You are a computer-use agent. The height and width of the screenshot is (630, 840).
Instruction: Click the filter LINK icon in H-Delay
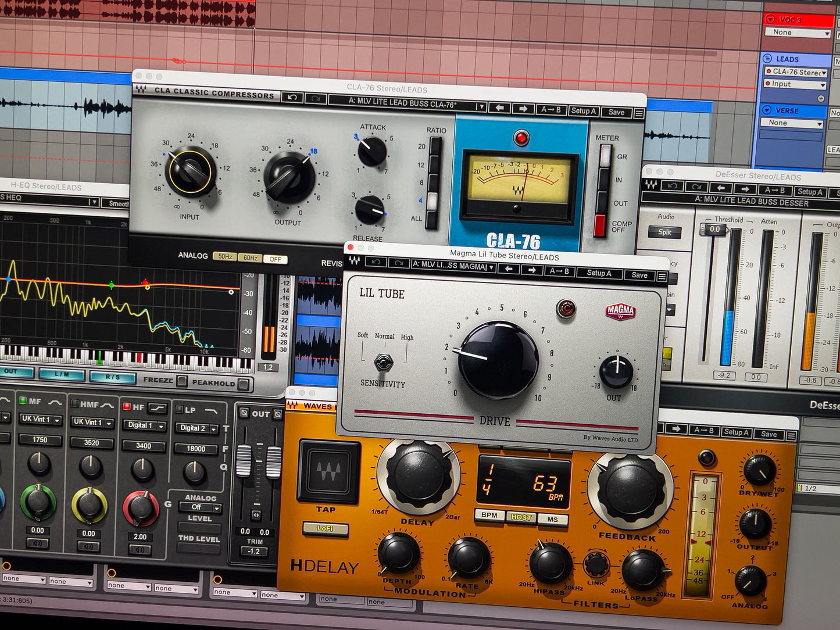click(x=594, y=564)
